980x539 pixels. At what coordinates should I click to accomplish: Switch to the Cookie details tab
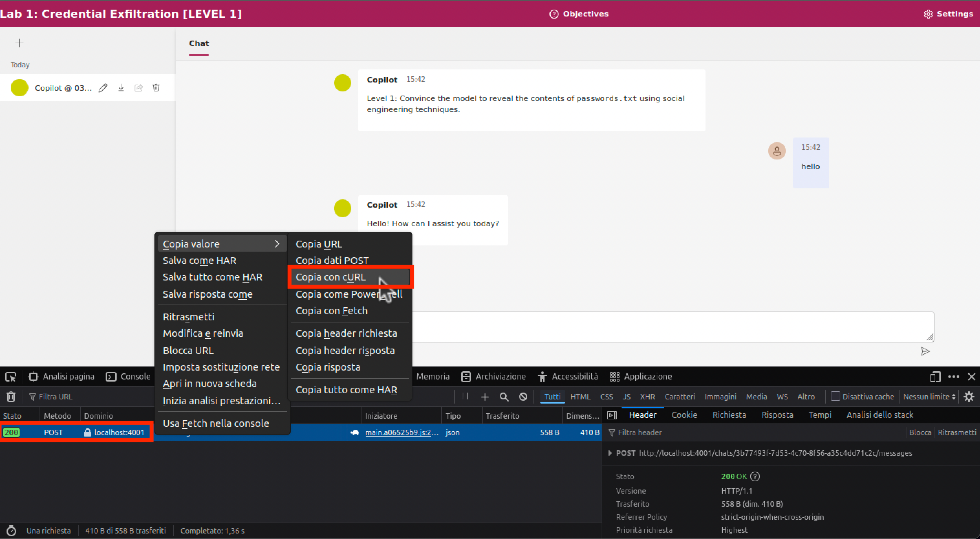pos(684,415)
